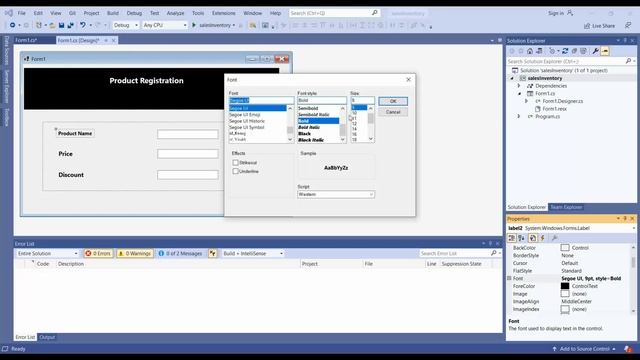Viewport: 640px width, 360px height.
Task: Click the Switch Views icon in Solution Explorer
Action: click(539, 51)
